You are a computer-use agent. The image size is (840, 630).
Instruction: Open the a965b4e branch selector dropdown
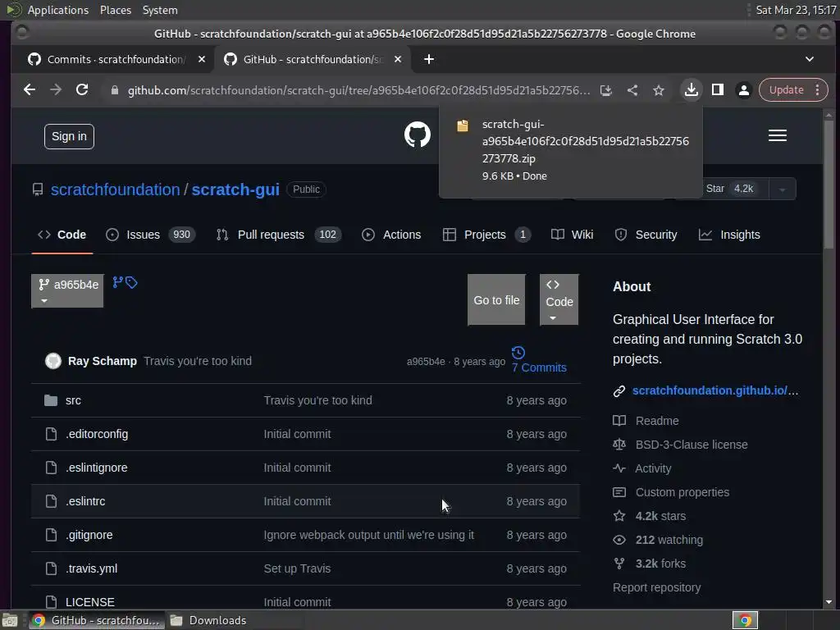pyautogui.click(x=67, y=291)
